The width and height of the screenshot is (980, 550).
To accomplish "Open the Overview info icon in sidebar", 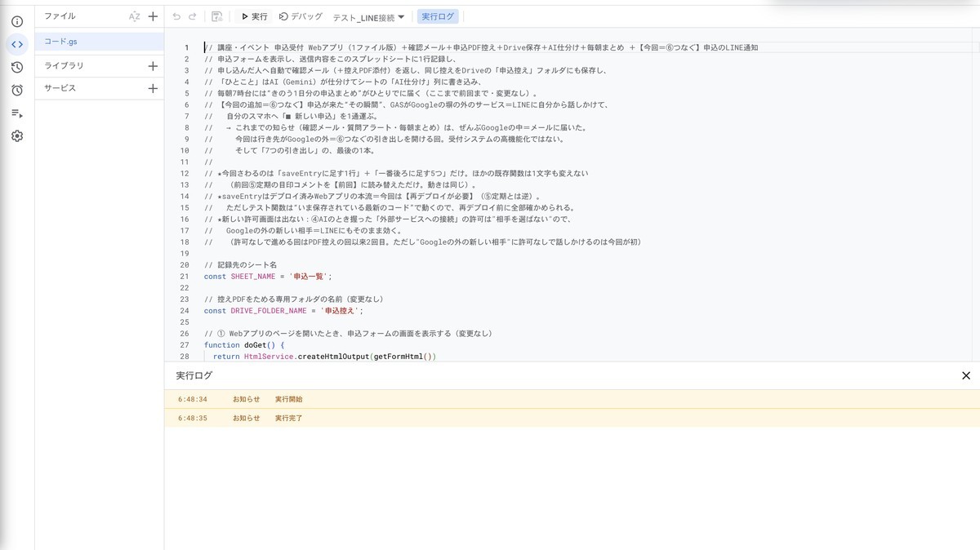I will point(17,21).
